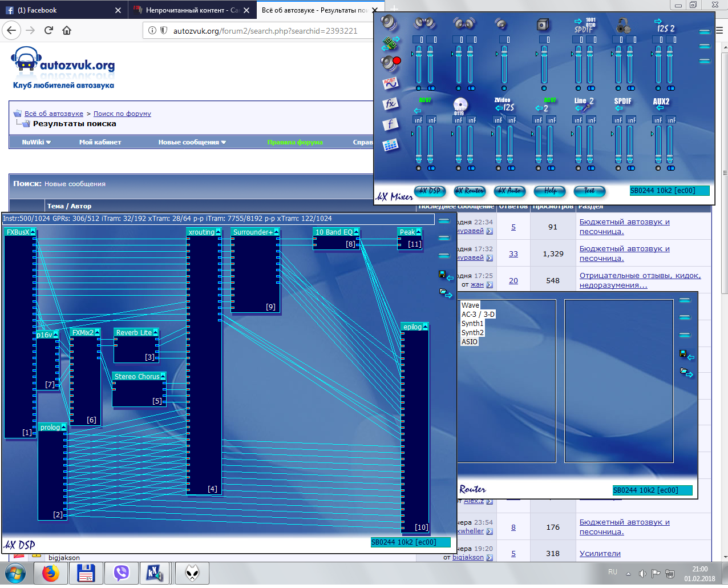
Task: Select ASIO in the kX Router list
Action: point(470,342)
